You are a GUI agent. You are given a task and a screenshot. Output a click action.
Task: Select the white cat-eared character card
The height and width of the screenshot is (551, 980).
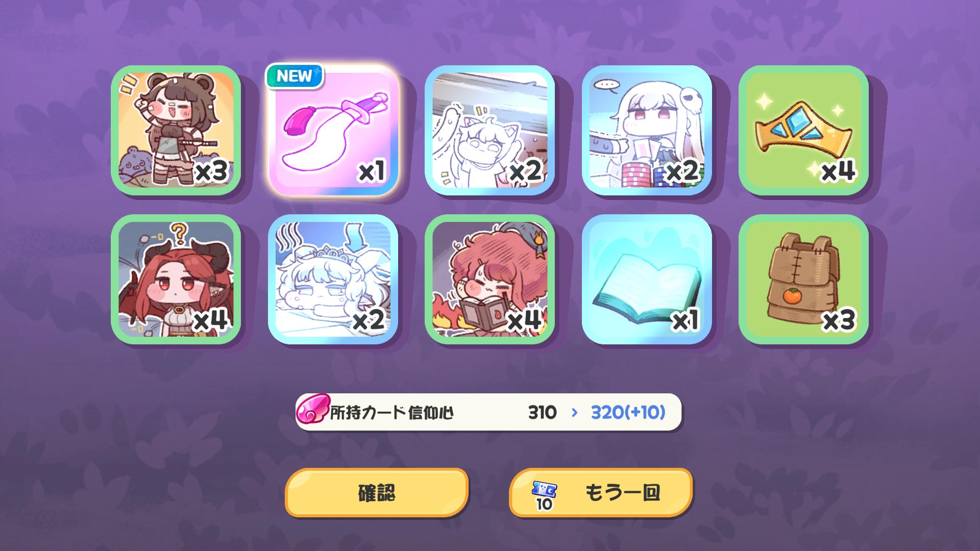click(489, 130)
